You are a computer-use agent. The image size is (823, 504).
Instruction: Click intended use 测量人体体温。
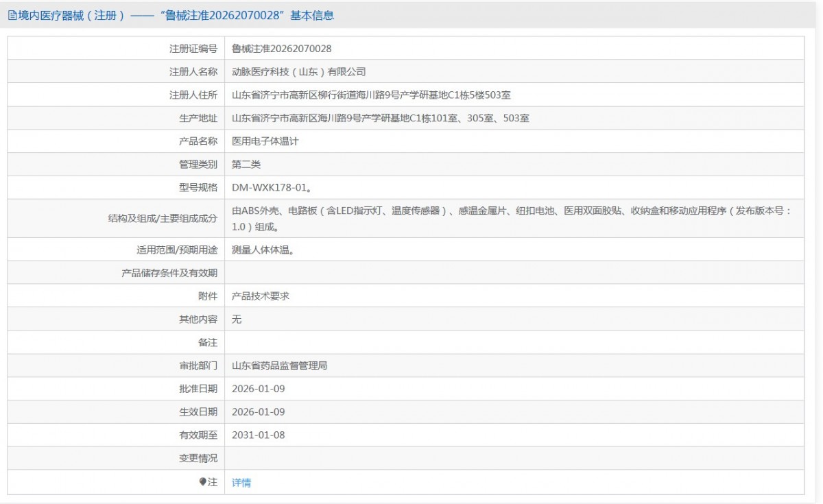point(263,250)
